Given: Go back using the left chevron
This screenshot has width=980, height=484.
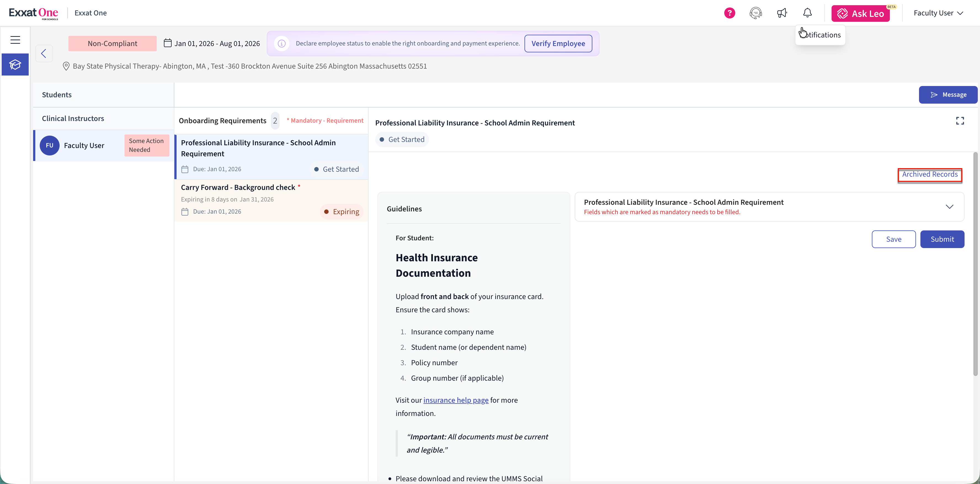Looking at the screenshot, I should pos(44,53).
